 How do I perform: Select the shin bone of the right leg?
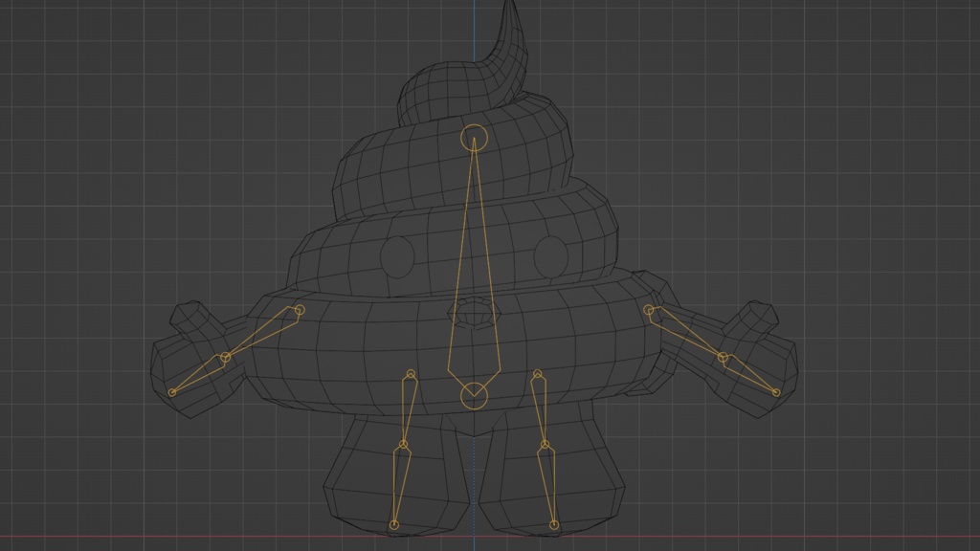click(547, 485)
